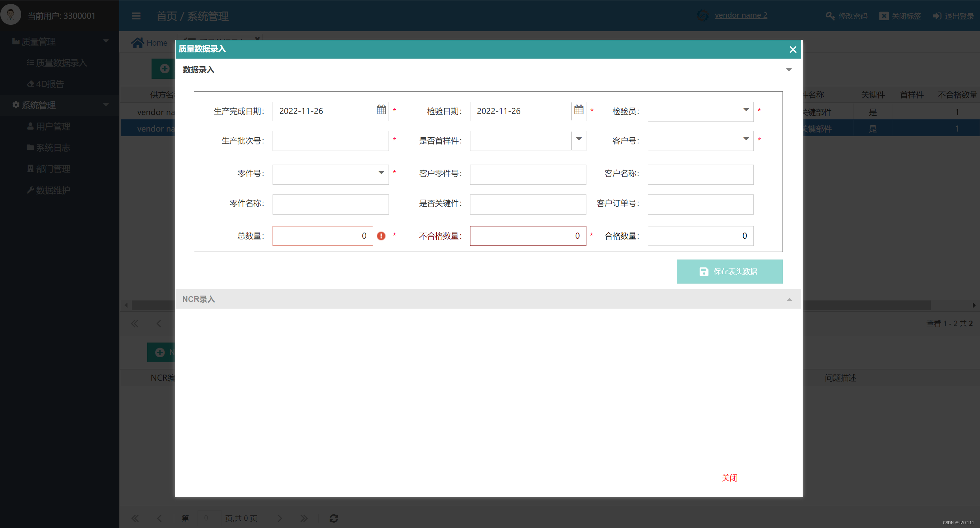This screenshot has height=528, width=980.
Task: Close the 质量数据录入 dialog with the X icon
Action: tap(793, 50)
